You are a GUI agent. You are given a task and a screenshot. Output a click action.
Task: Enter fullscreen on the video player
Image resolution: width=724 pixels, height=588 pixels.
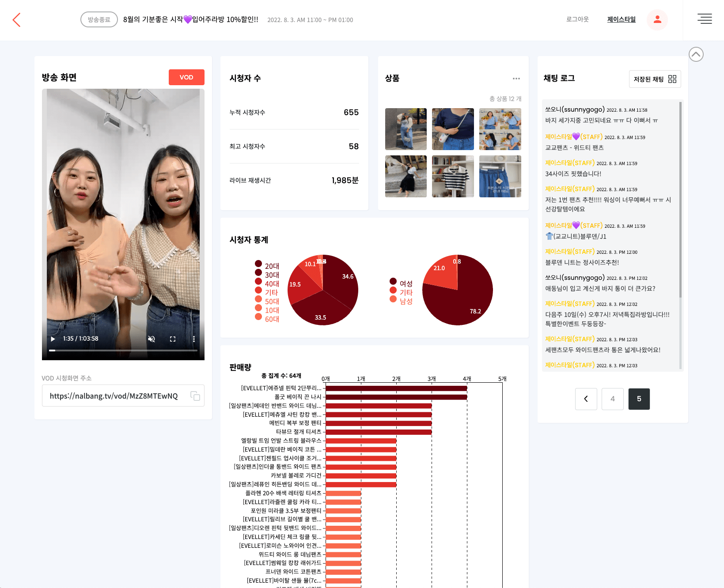coord(173,339)
